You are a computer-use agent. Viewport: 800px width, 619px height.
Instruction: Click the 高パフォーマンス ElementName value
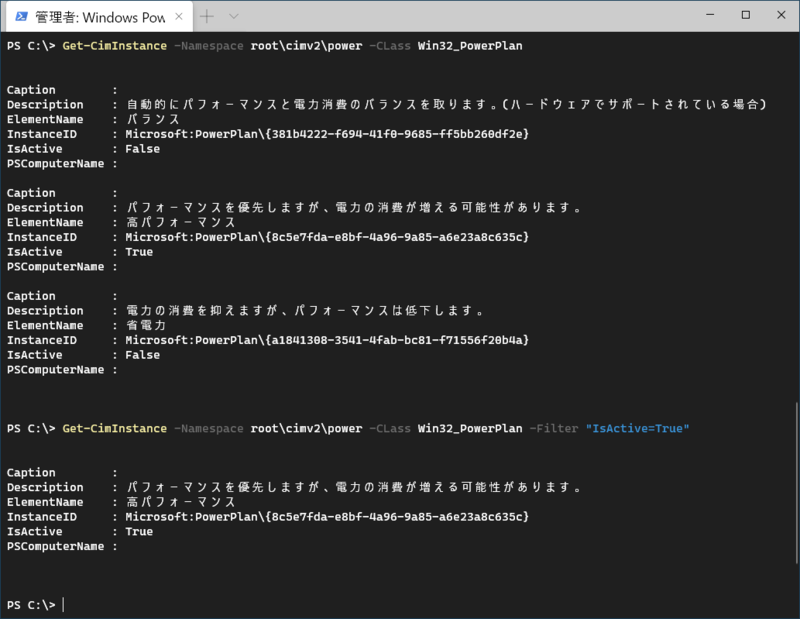coord(181,222)
